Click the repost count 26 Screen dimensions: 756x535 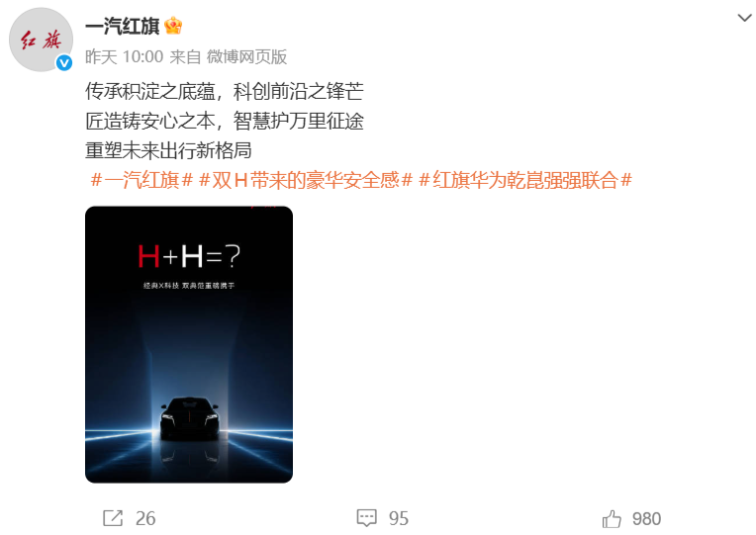tap(145, 518)
